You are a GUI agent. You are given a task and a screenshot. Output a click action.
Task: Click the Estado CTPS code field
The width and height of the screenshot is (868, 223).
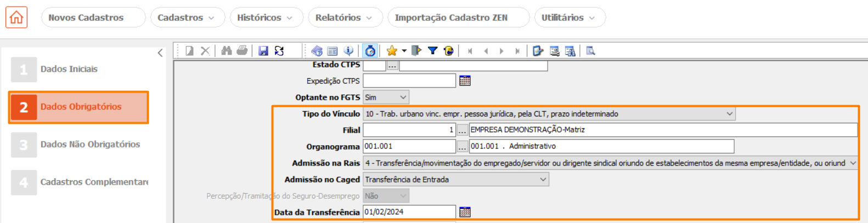(374, 65)
